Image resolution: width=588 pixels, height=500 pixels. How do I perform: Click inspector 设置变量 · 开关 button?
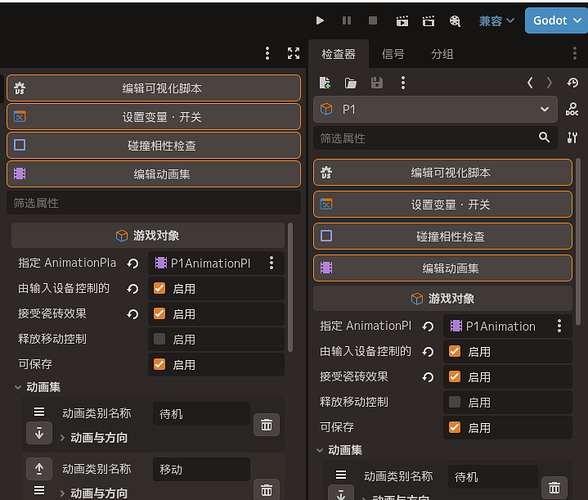tap(443, 204)
